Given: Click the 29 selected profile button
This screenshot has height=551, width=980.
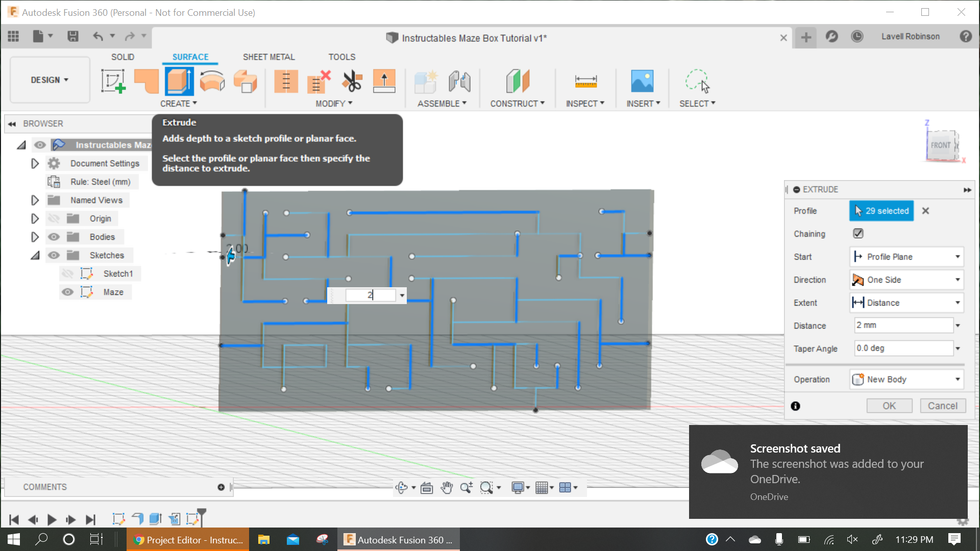Looking at the screenshot, I should [x=881, y=211].
